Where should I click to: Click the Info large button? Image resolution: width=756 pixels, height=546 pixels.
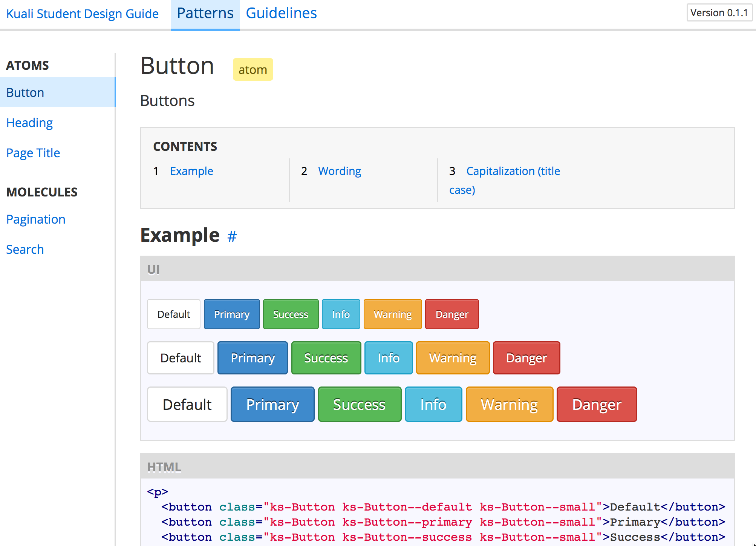(433, 404)
